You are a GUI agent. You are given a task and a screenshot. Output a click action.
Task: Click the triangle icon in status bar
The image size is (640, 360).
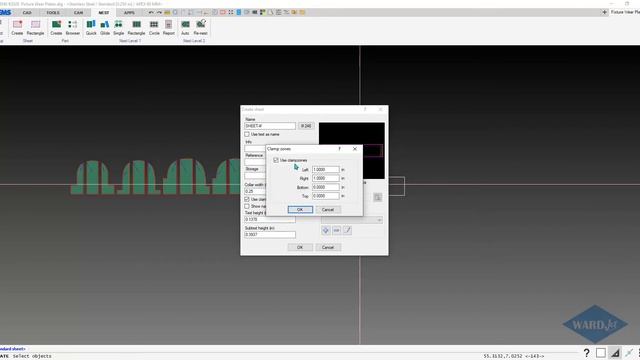(615, 353)
